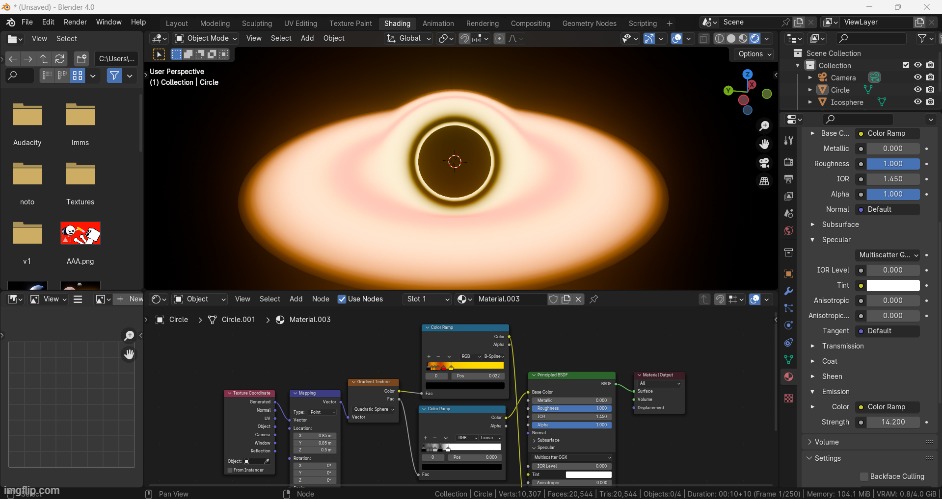Expand the Sheen section
942x499 pixels.
[x=831, y=377]
